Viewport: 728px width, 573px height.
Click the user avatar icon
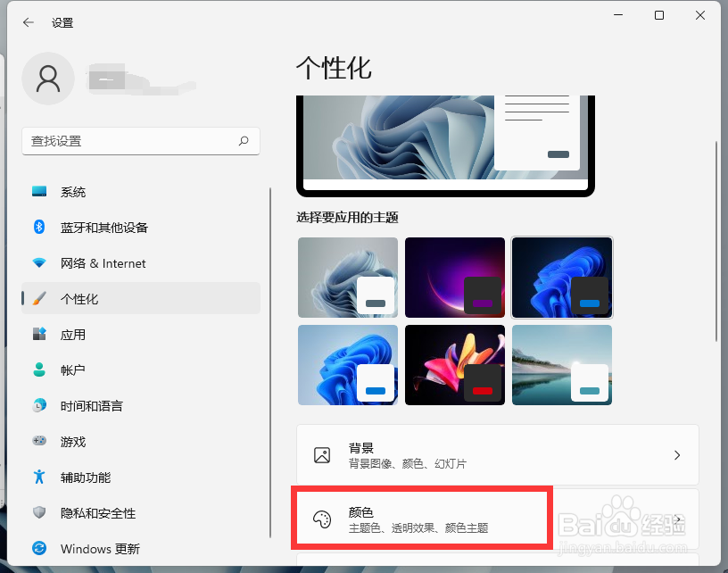[48, 79]
